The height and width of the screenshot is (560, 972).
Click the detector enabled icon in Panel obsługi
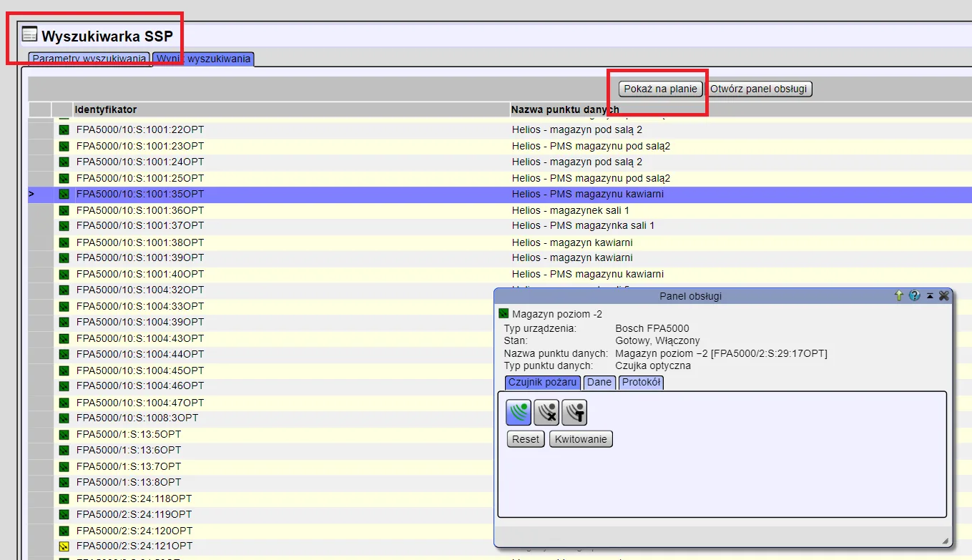point(519,413)
